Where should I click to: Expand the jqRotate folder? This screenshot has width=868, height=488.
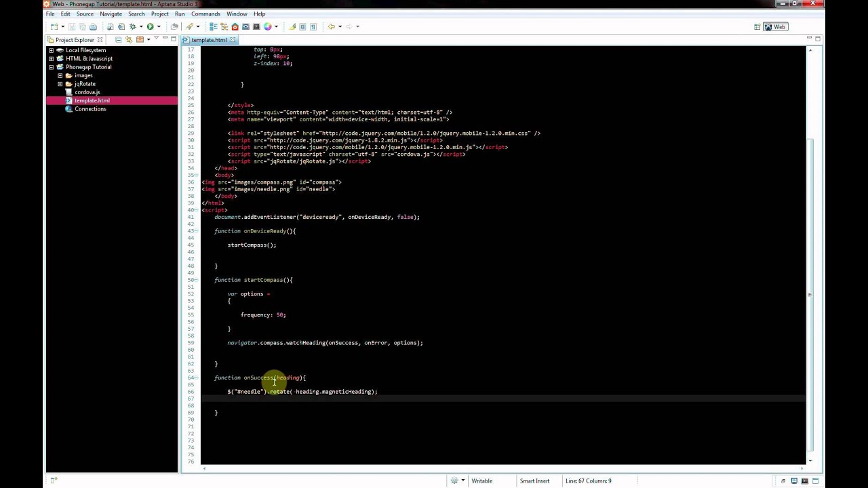(60, 84)
